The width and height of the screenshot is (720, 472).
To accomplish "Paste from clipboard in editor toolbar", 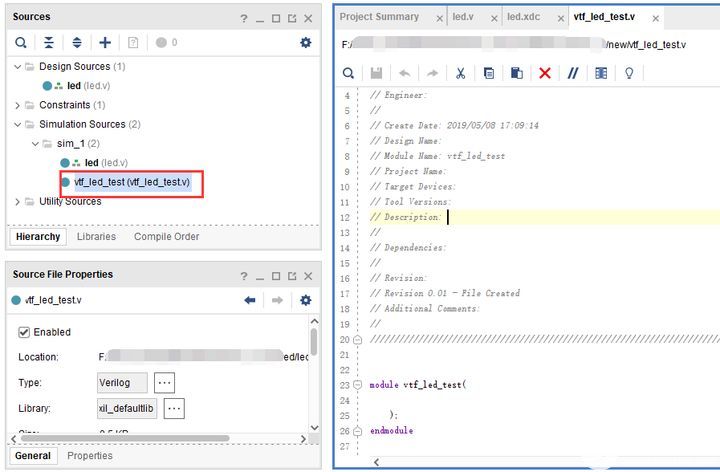I will (517, 73).
